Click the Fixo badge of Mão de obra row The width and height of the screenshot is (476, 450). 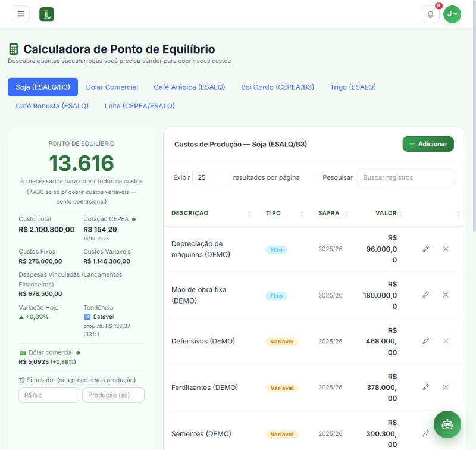pyautogui.click(x=276, y=296)
